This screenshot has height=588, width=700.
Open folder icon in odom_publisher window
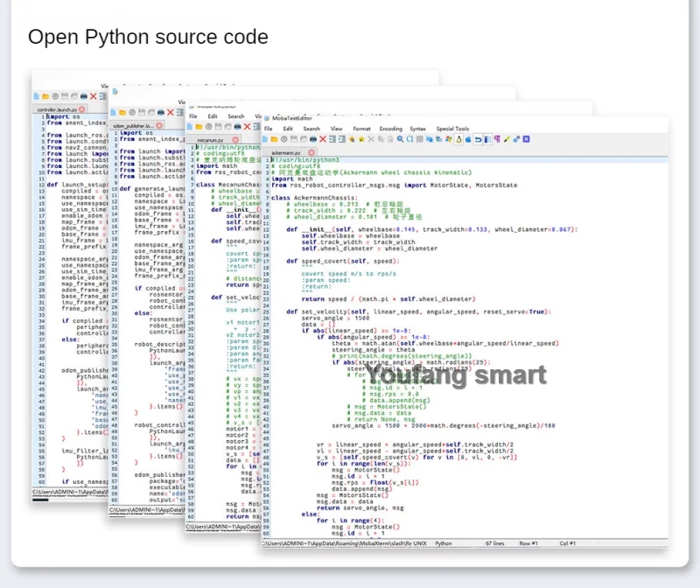pos(122,113)
